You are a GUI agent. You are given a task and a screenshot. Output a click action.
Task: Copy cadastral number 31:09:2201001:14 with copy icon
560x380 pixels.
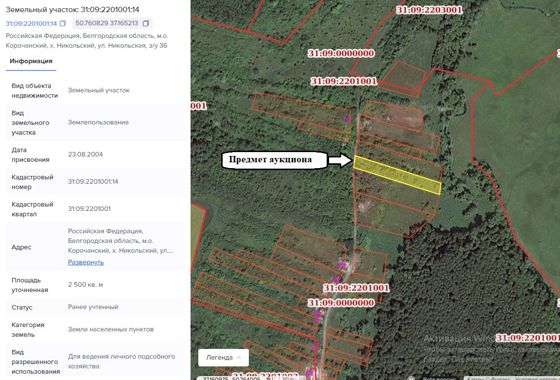tap(62, 24)
